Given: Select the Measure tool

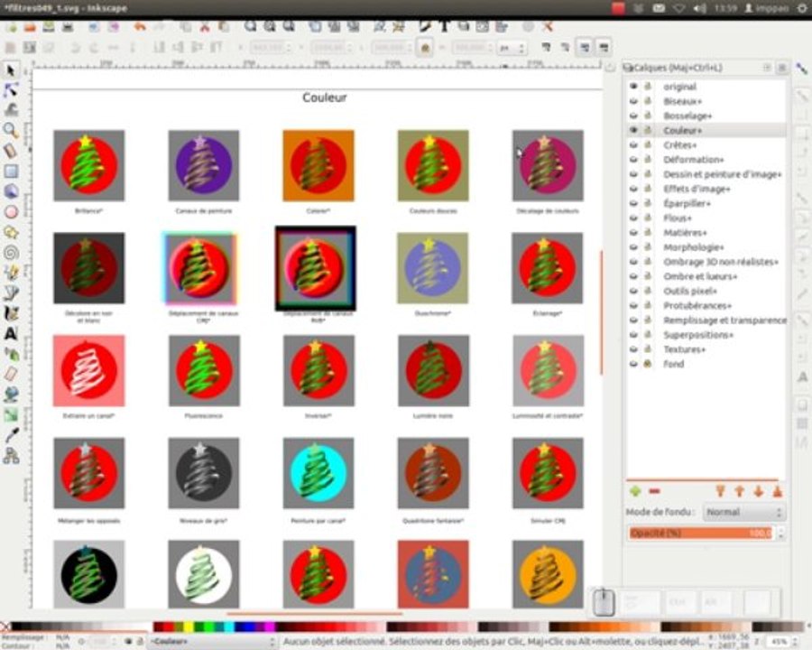Looking at the screenshot, I should pos(11,151).
